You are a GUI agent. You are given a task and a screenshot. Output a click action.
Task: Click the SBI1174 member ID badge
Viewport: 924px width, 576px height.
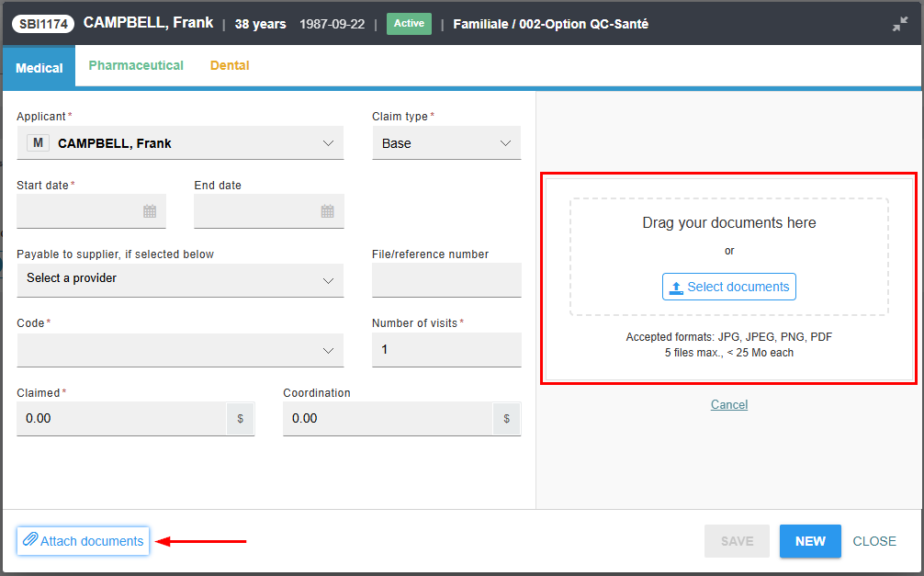43,23
